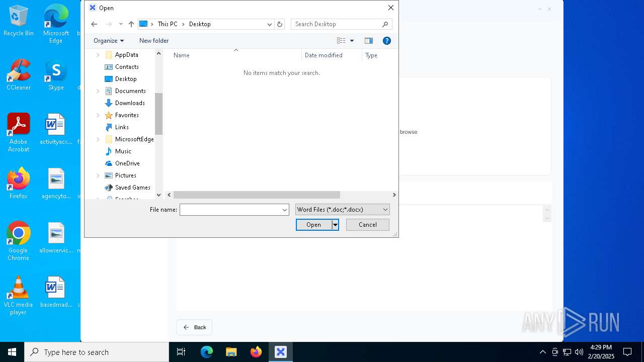The width and height of the screenshot is (644, 362).
Task: Click the navigation pane vertical scrollbar
Action: point(158,114)
